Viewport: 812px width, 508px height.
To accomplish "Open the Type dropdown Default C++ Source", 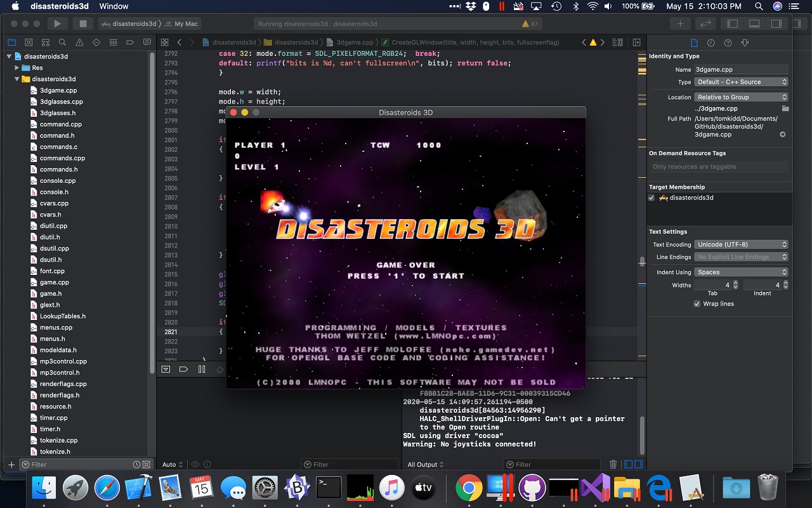I will coord(741,82).
